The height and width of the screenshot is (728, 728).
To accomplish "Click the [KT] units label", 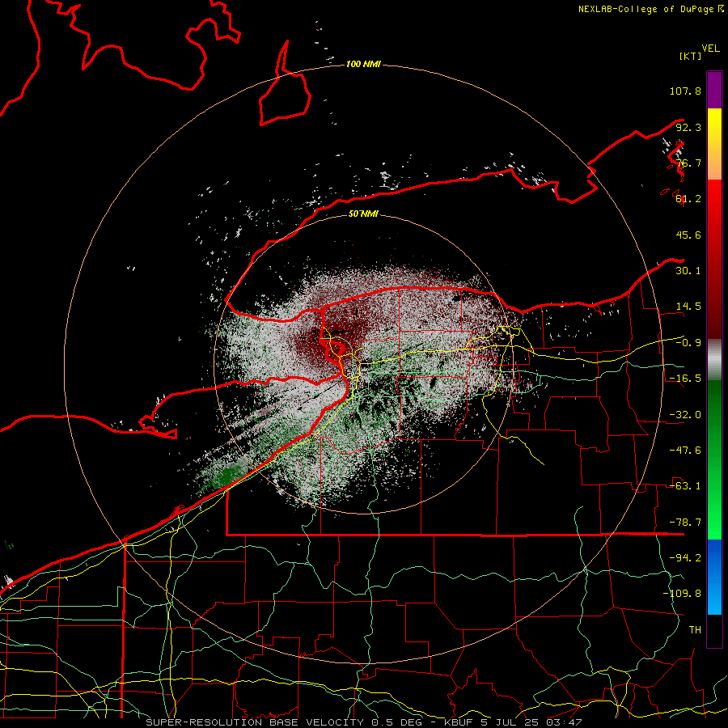I will coord(691,56).
